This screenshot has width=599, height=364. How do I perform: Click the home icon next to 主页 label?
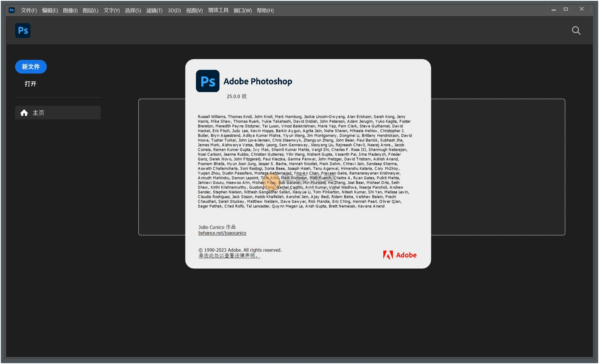click(24, 113)
